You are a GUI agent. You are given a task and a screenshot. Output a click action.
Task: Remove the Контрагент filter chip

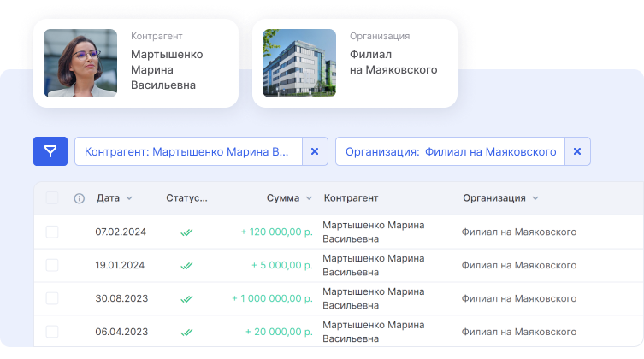314,151
